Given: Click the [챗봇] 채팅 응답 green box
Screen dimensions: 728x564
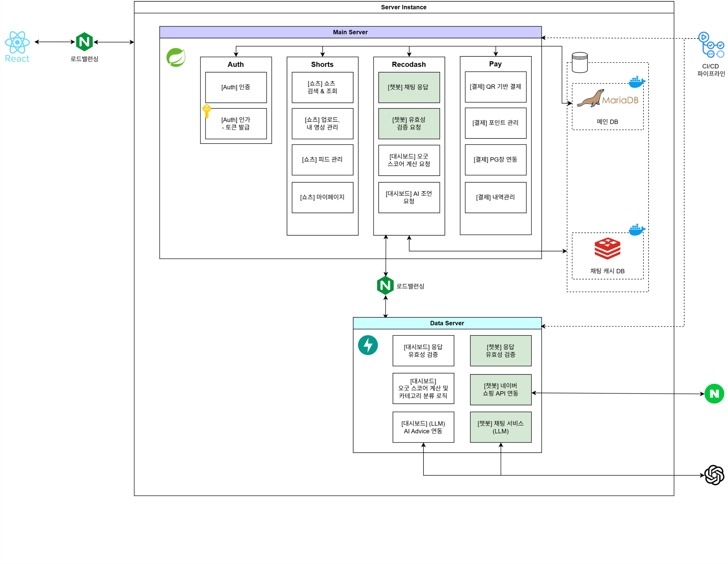Looking at the screenshot, I should click(409, 87).
